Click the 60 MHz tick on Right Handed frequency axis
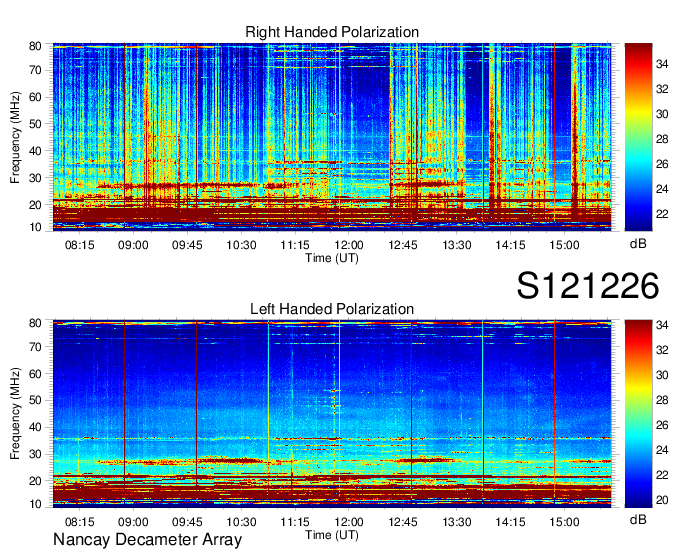This screenshot has width=680, height=552. click(35, 97)
